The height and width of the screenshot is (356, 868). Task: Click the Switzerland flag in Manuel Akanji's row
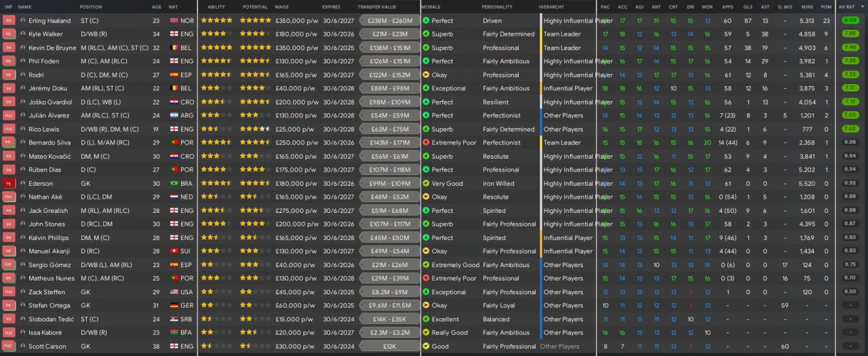(x=174, y=251)
